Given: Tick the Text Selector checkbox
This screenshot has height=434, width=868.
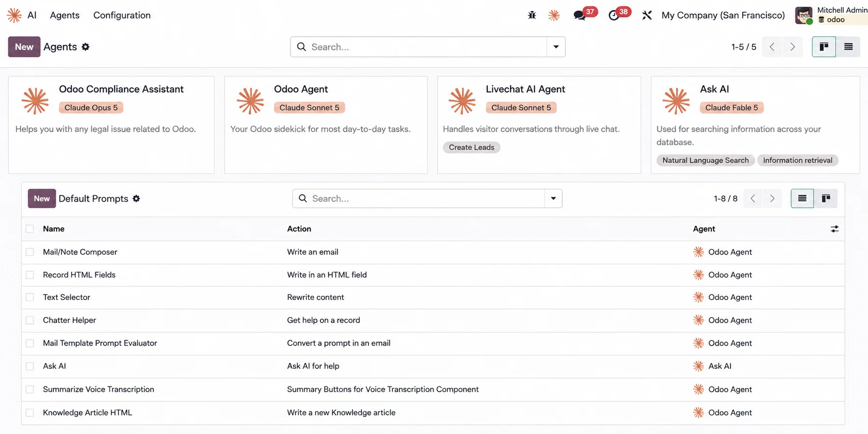Looking at the screenshot, I should pos(30,297).
